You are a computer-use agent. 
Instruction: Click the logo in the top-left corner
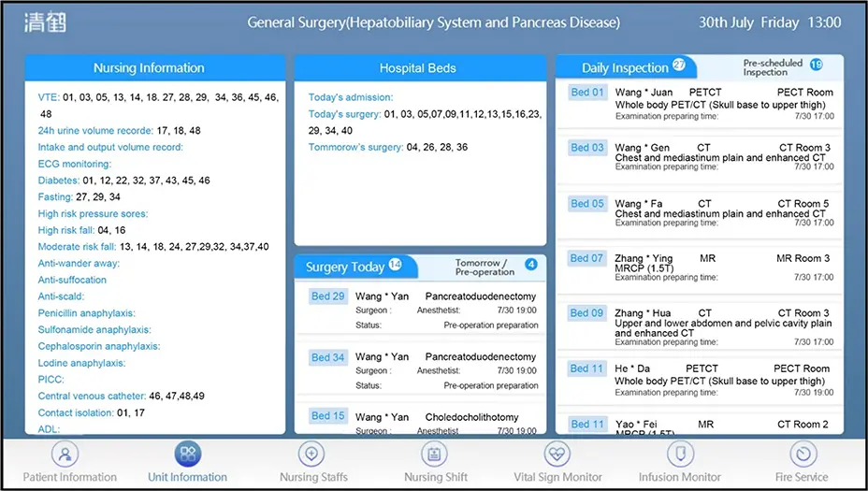coord(45,22)
